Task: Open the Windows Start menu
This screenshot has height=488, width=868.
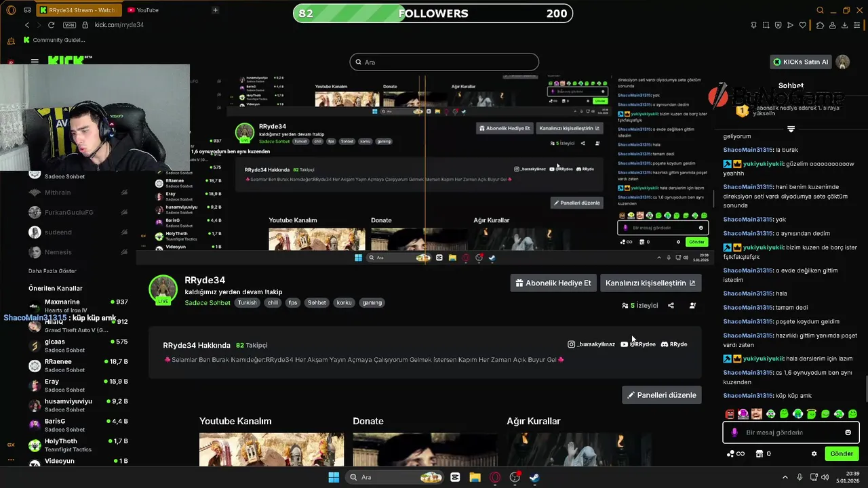Action: [x=334, y=477]
